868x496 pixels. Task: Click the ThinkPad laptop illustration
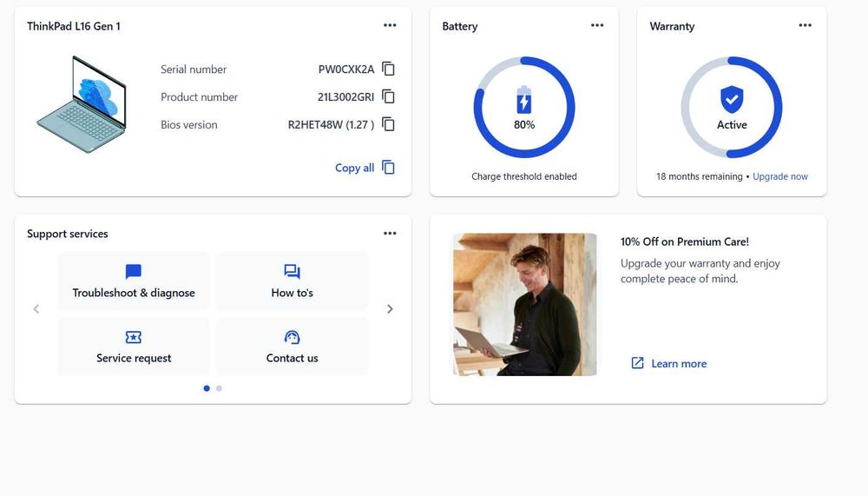click(x=82, y=104)
